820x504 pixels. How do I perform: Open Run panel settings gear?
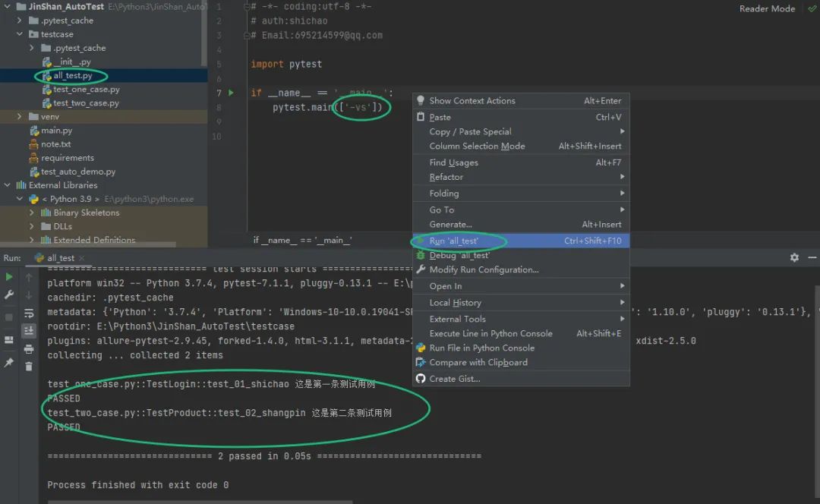pos(794,257)
